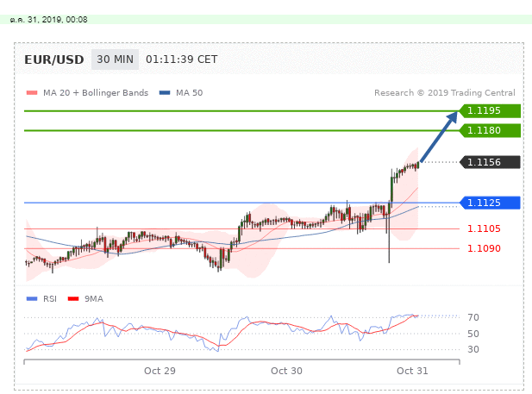Viewport: 532px width, 394px height.
Task: Click the MA 20 + Bollinger Bands legend swatch
Action: tap(30, 93)
